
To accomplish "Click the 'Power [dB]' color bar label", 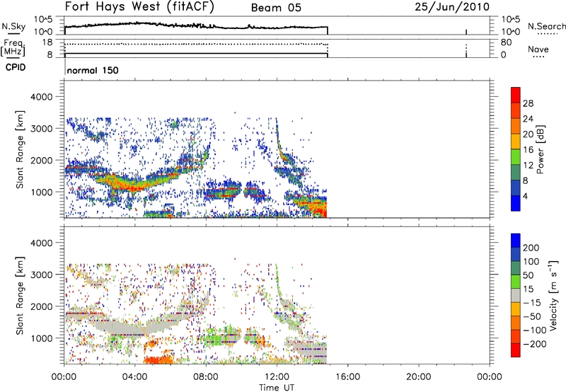I will (x=541, y=149).
